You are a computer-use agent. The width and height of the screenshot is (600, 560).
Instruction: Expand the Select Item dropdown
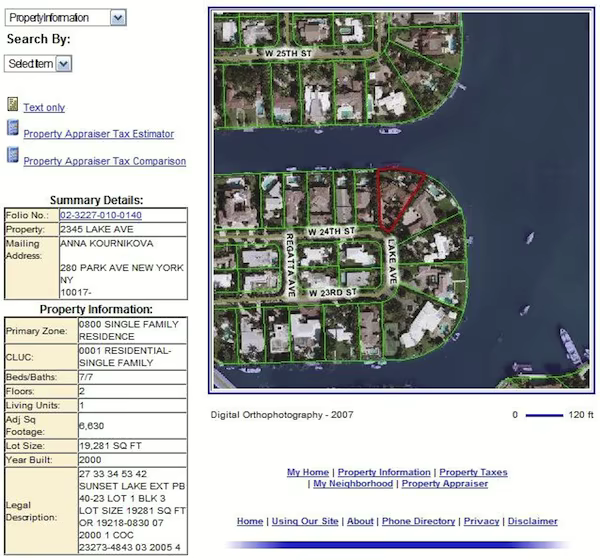[39, 63]
